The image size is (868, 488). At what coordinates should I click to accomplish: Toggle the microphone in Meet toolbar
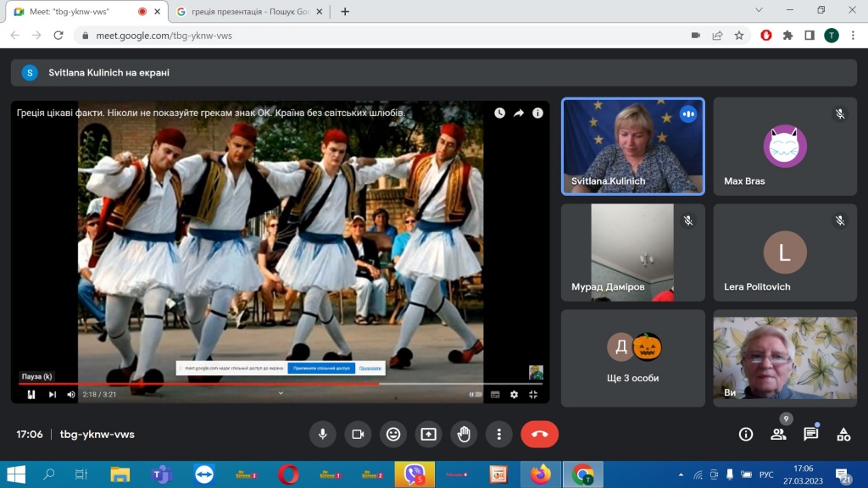pos(322,435)
